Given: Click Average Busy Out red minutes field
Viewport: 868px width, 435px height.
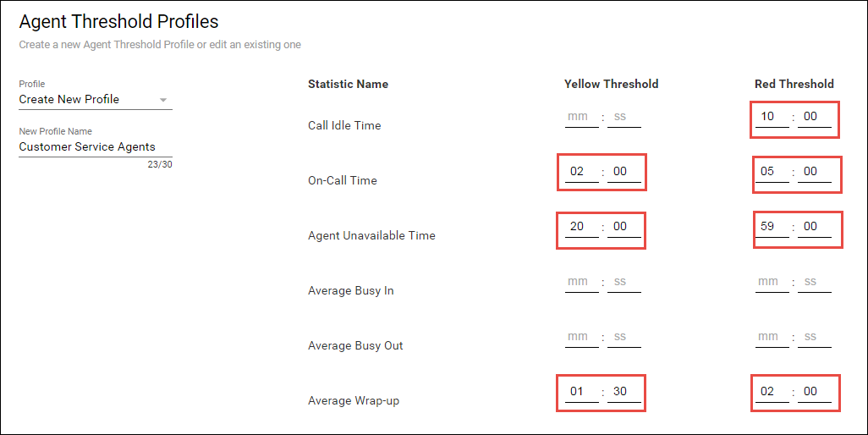Looking at the screenshot, I should [x=771, y=337].
